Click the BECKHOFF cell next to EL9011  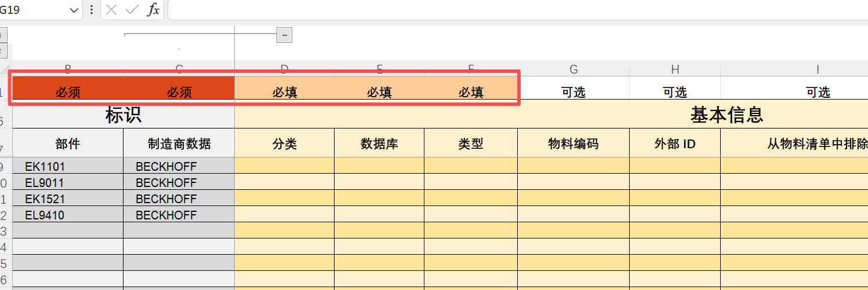pyautogui.click(x=179, y=183)
